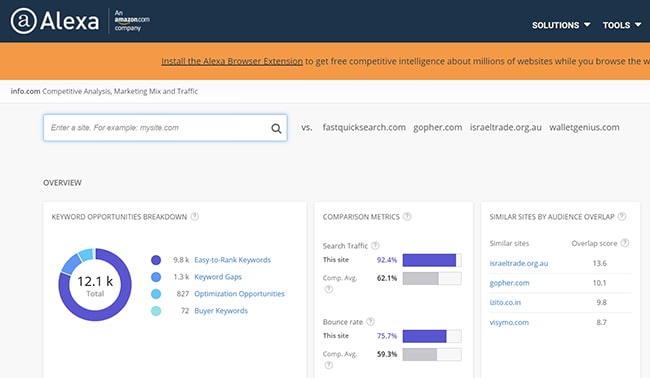This screenshot has height=378, width=650.
Task: Open israeltrade.org.au in similar sites list
Action: 519,263
